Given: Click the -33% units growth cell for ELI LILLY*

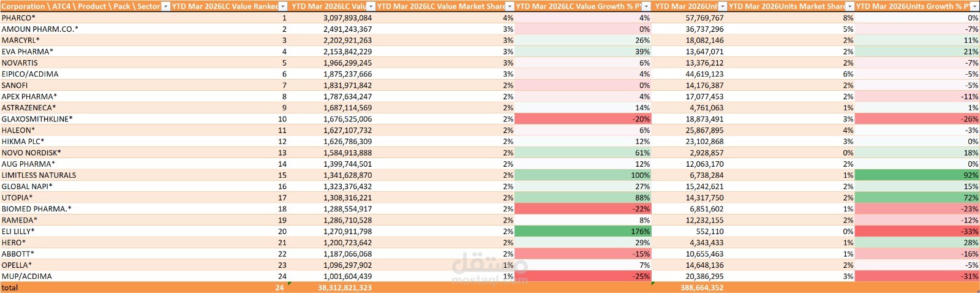Looking at the screenshot, I should coord(917,231).
